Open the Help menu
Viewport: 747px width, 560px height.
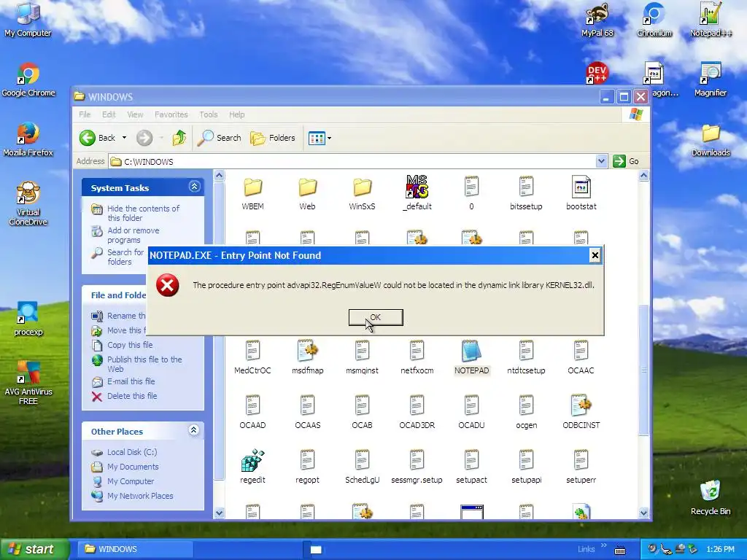237,114
